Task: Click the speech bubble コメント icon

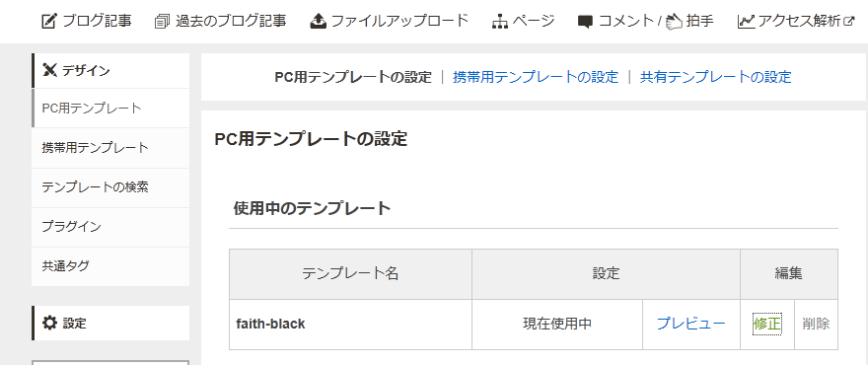Action: (586, 22)
